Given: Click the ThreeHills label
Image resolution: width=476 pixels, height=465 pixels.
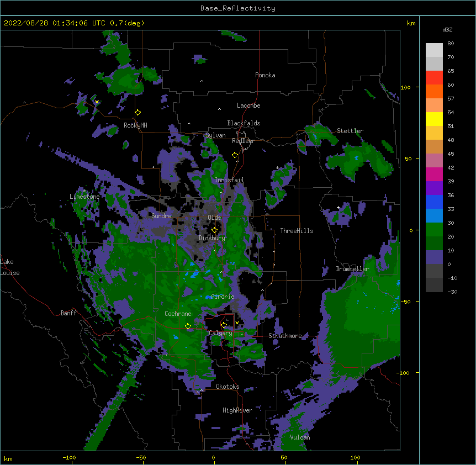Looking at the screenshot, I should point(297,231).
